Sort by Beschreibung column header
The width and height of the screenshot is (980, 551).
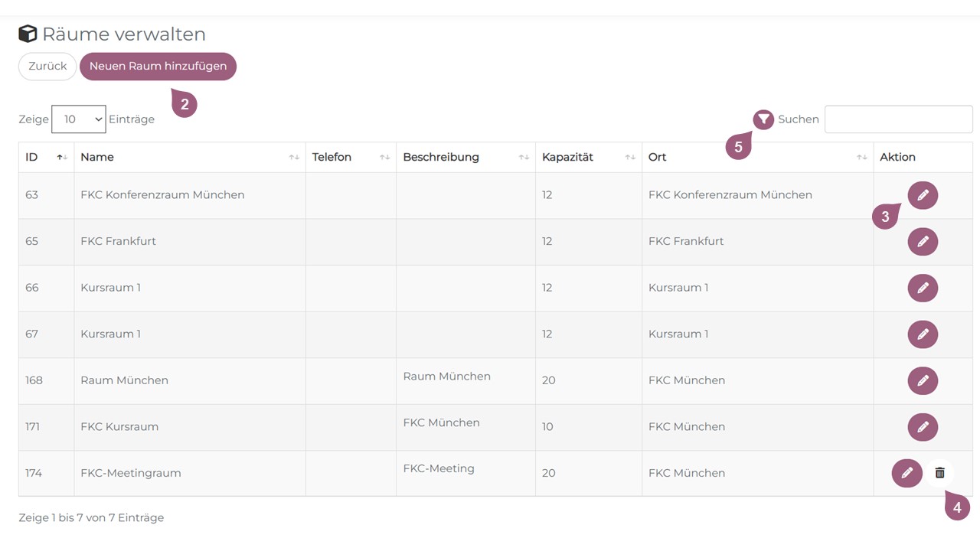(x=465, y=157)
